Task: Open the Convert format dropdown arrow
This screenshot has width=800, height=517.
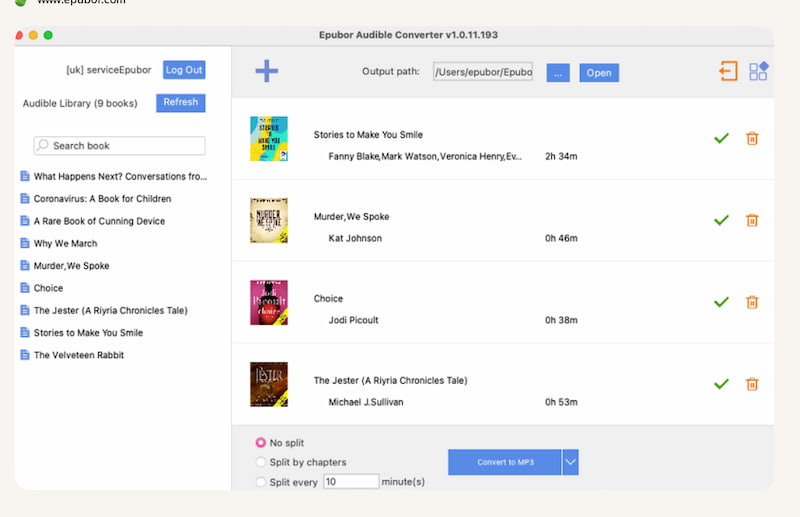Action: [570, 462]
